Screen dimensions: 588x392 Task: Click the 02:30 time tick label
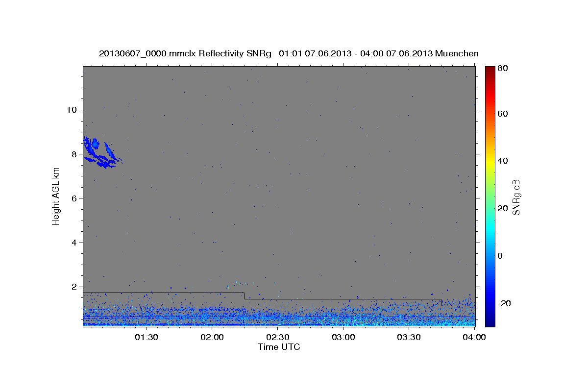pos(278,337)
